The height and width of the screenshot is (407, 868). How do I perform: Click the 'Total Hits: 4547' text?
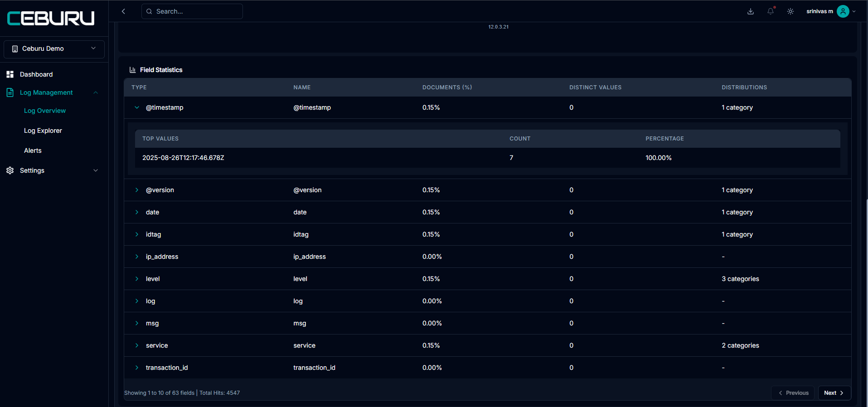click(x=220, y=393)
